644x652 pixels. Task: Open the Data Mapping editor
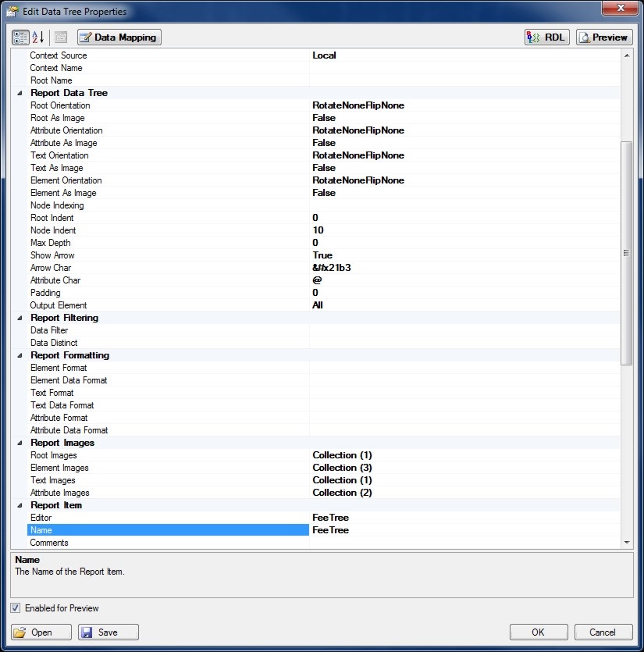tap(119, 37)
